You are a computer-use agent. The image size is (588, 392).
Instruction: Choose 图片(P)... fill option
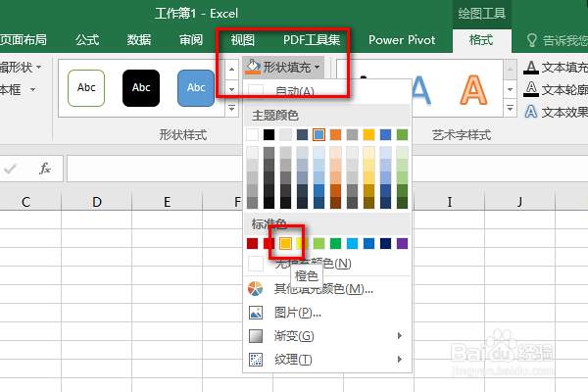click(327, 313)
